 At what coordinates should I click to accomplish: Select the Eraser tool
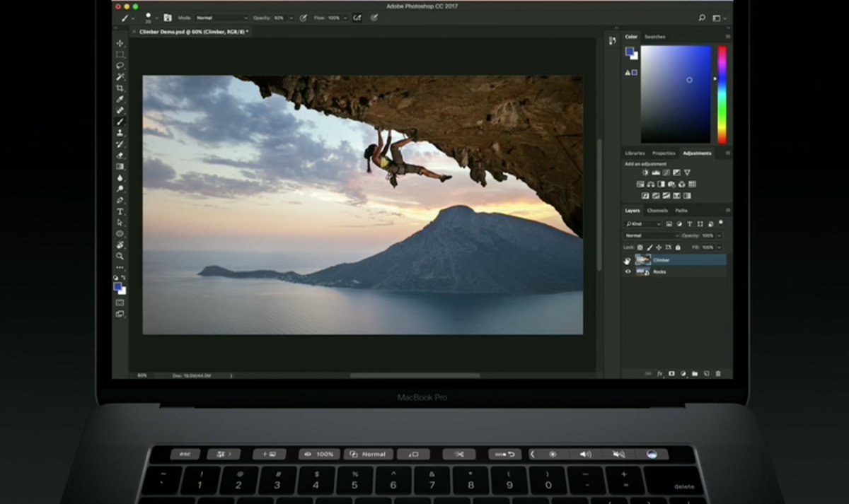pos(120,155)
